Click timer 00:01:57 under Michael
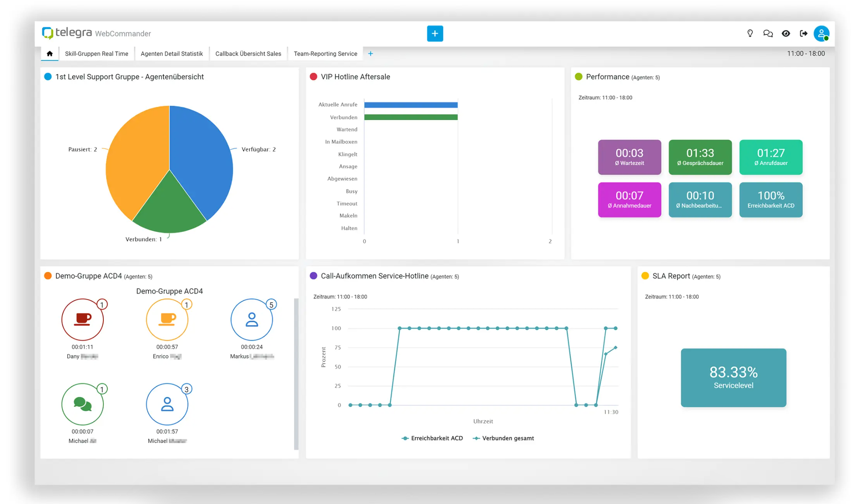The width and height of the screenshot is (867, 504). (x=167, y=431)
